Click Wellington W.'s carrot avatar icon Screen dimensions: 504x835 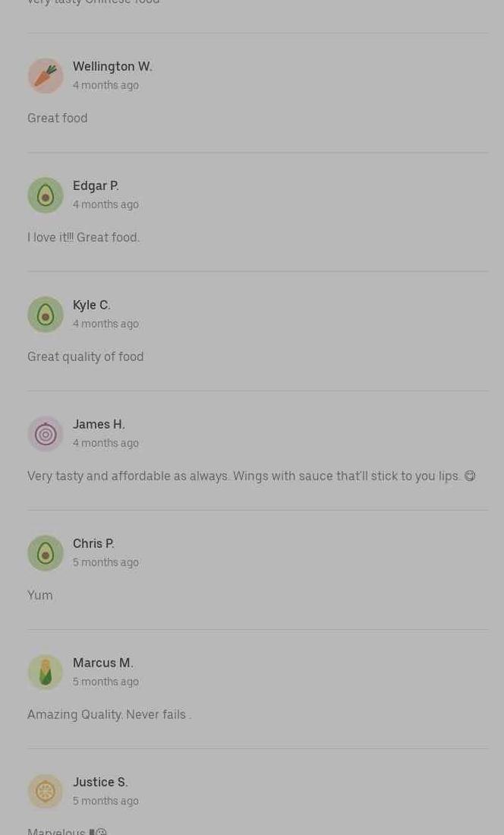(46, 76)
